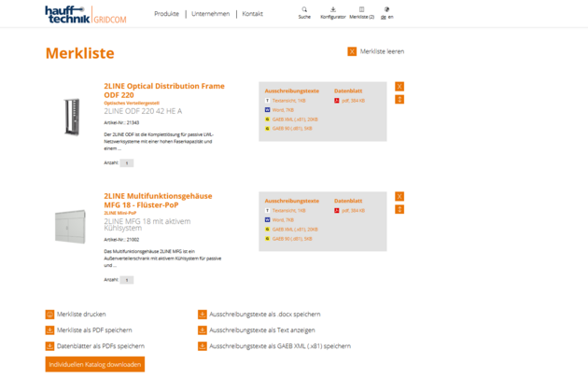Open the Produkte menu
Screen dimensions: 588x392
pyautogui.click(x=166, y=14)
